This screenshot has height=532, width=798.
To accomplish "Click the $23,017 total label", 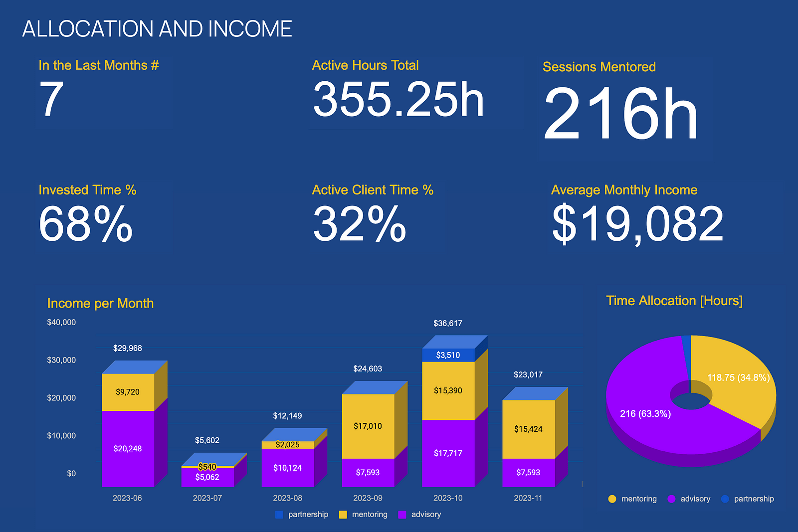I will [529, 374].
